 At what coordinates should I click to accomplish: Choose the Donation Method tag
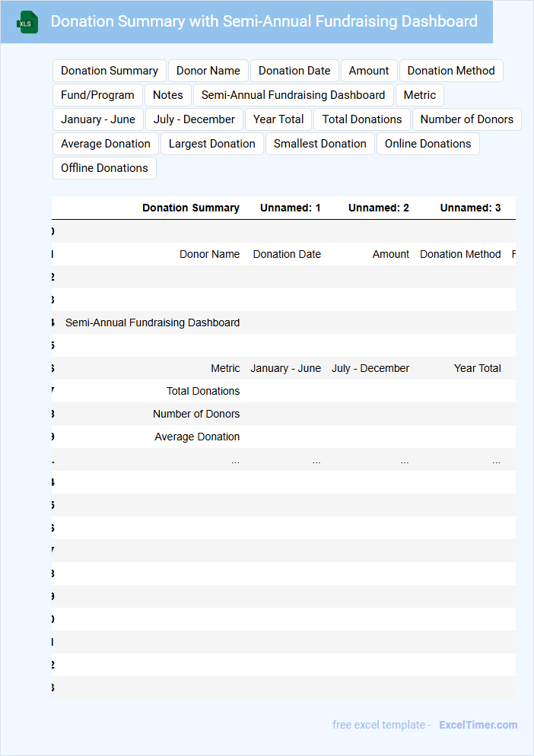(451, 71)
